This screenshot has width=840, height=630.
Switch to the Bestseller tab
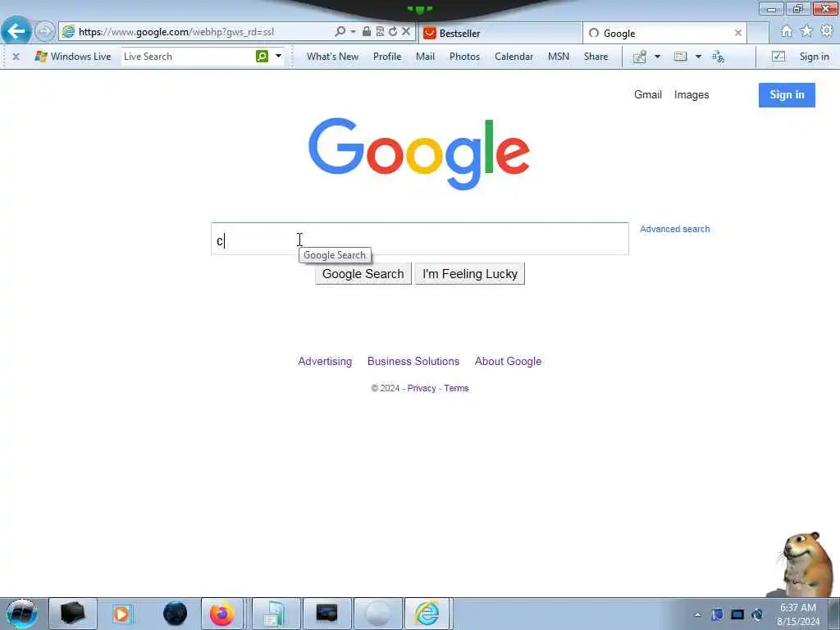(501, 33)
